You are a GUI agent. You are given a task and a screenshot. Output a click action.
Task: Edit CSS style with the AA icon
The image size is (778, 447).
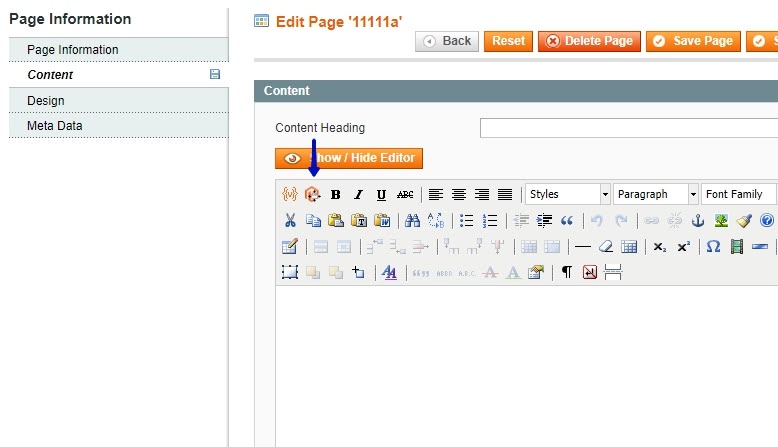(389, 272)
